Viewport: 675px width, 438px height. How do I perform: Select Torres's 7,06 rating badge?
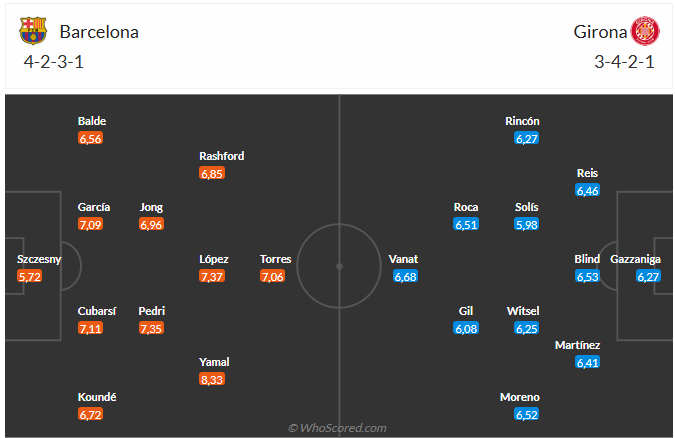273,276
